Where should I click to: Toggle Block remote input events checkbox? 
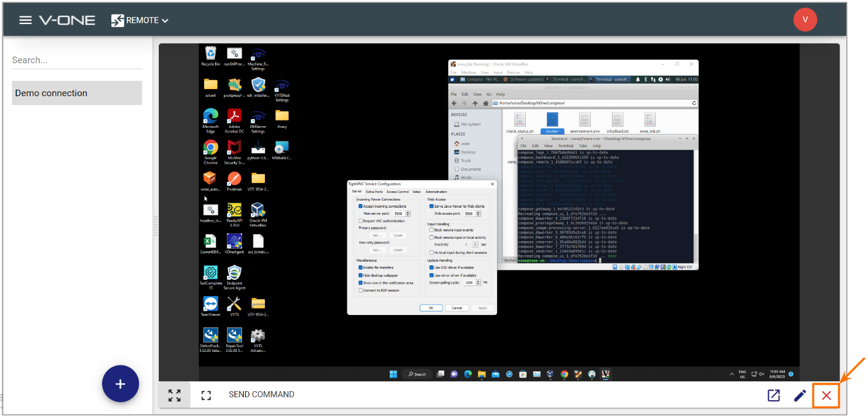(431, 230)
